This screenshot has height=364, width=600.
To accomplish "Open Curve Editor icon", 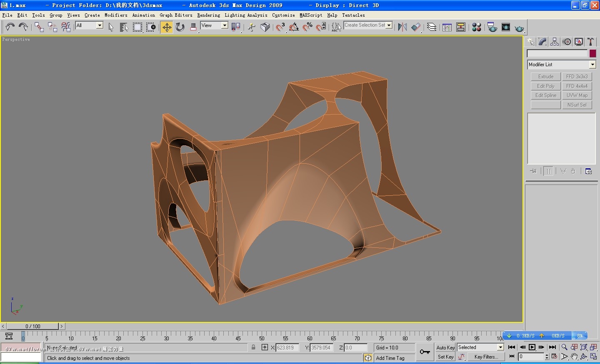I will point(447,27).
